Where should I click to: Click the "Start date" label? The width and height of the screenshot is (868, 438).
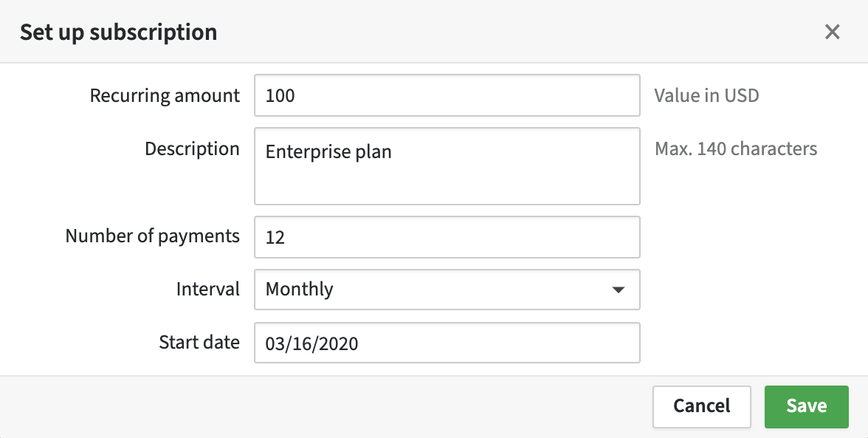click(x=199, y=342)
